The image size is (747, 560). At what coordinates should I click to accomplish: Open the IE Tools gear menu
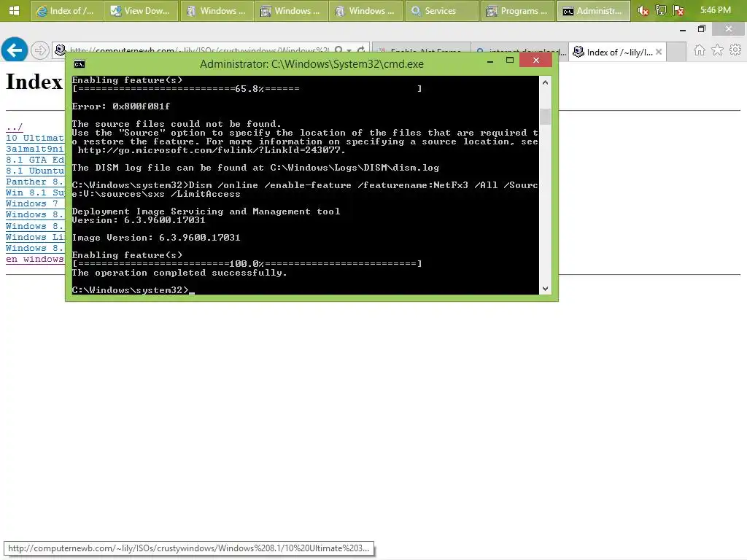[735, 50]
